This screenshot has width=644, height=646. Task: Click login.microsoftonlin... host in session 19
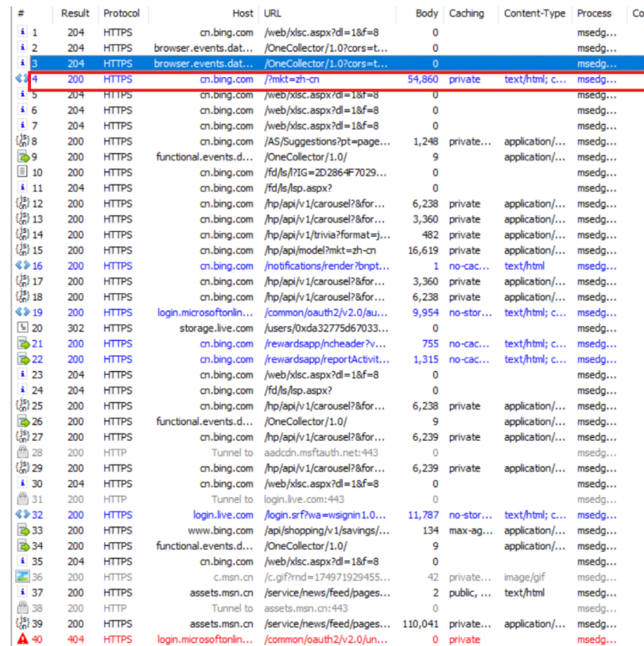pyautogui.click(x=205, y=312)
